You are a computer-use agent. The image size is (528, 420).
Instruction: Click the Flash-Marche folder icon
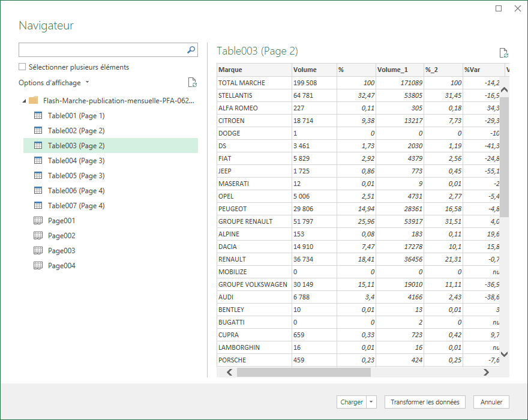pos(34,100)
